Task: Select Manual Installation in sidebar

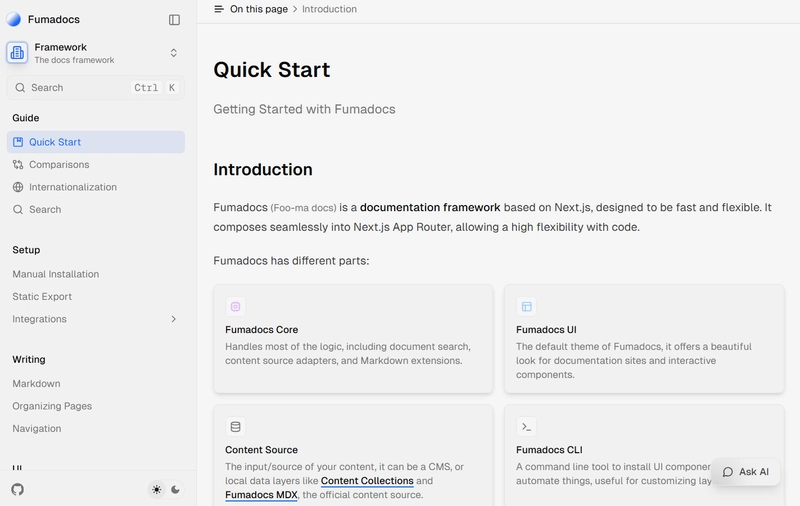Action: [x=55, y=274]
